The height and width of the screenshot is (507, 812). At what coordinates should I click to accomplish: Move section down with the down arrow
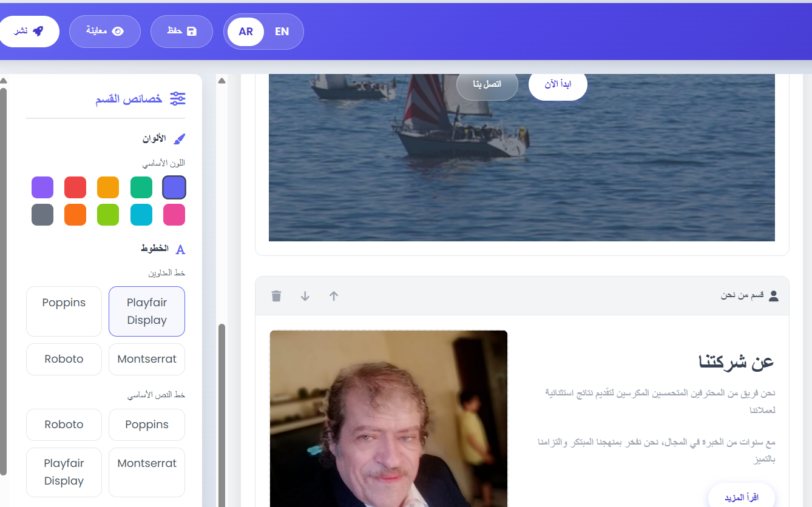point(305,296)
